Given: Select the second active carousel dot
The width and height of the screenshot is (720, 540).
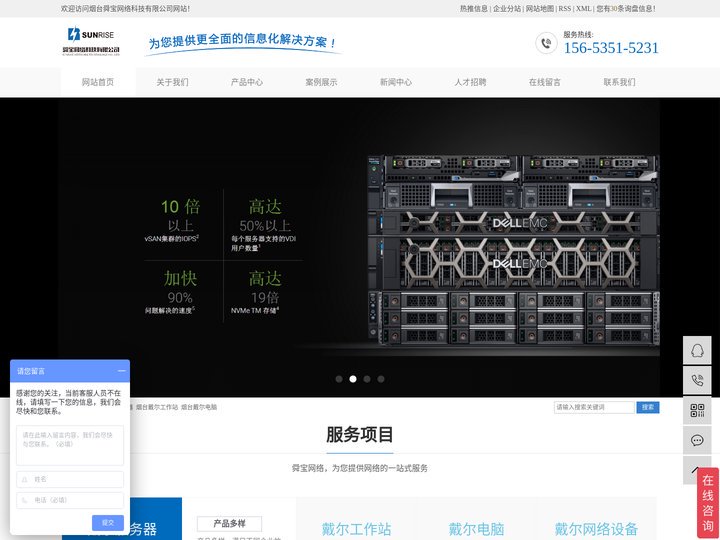Looking at the screenshot, I should coord(353,379).
